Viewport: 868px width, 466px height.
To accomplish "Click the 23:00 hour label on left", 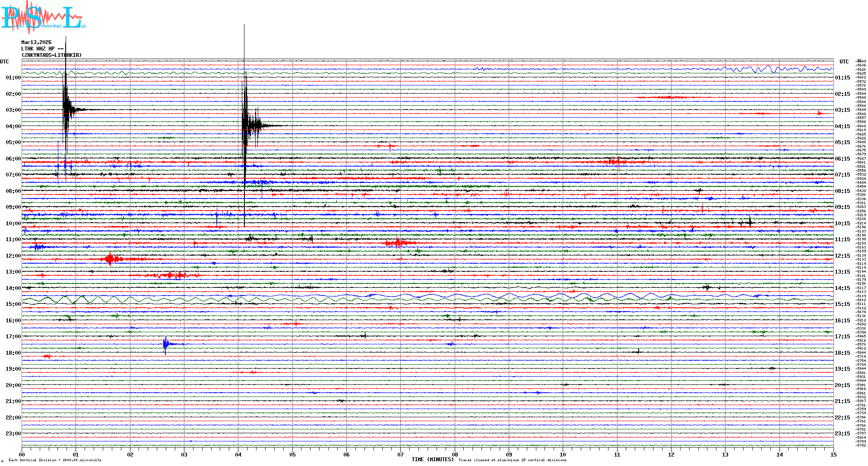I will point(13,434).
